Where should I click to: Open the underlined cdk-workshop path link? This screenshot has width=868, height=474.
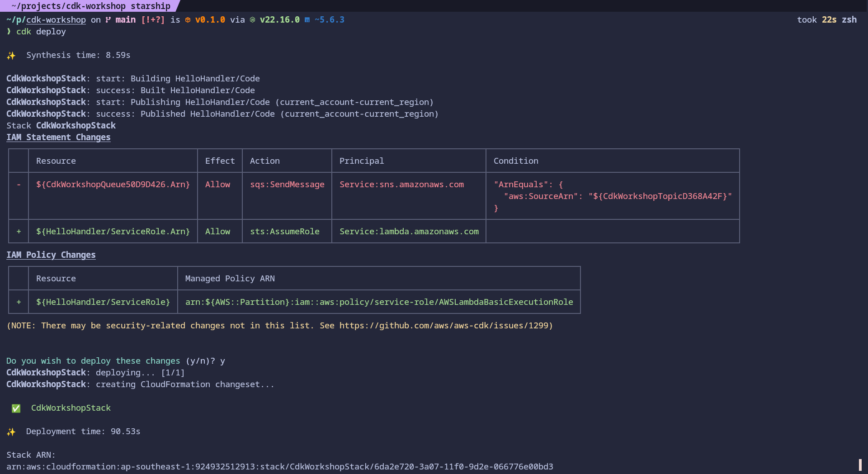56,20
